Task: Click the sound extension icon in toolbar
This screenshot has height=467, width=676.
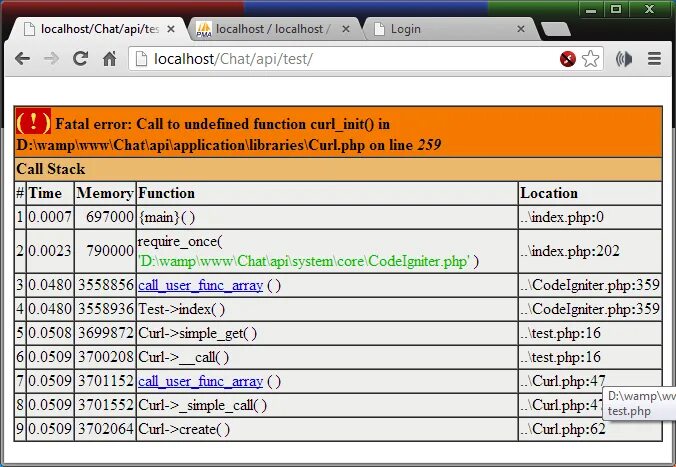Action: (x=624, y=59)
